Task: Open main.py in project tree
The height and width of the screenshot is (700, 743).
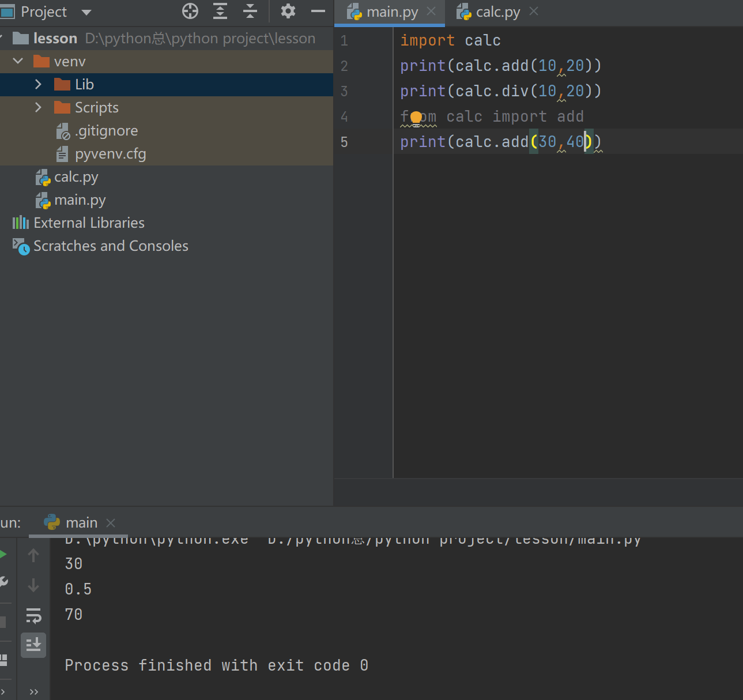Action: click(x=80, y=200)
